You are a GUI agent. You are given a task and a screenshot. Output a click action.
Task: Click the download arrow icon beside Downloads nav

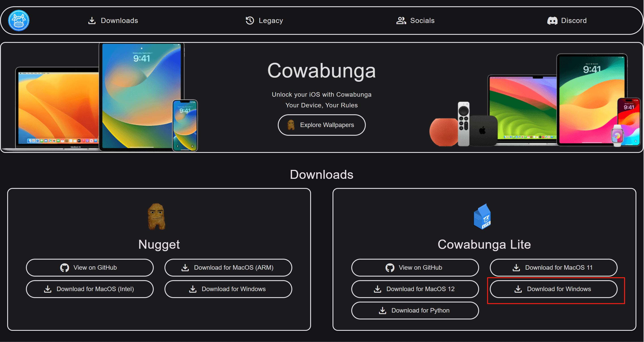92,21
